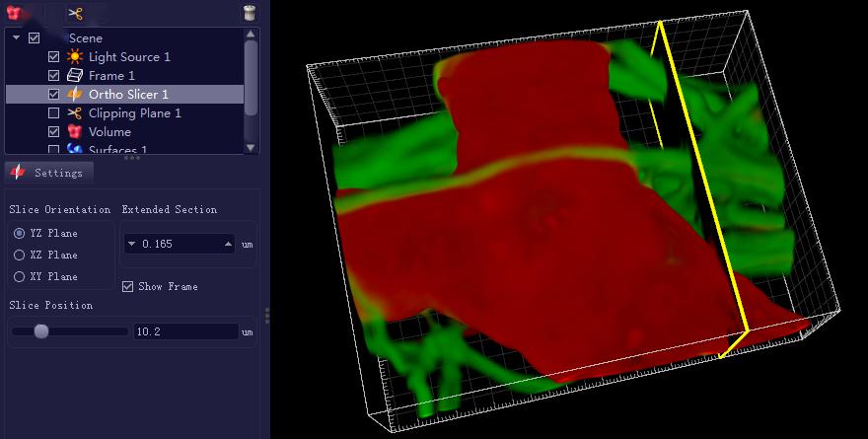The height and width of the screenshot is (439, 868).
Task: Click the Slice Position value field 10.2
Action: (186, 331)
